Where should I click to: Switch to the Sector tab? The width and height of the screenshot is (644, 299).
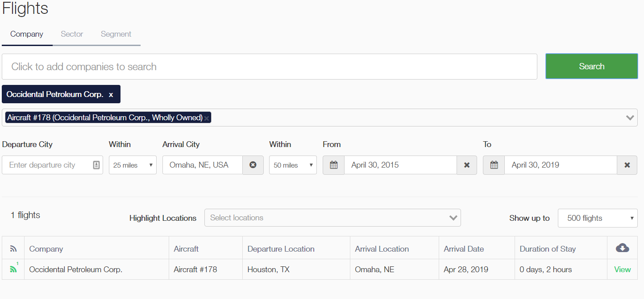pyautogui.click(x=72, y=34)
